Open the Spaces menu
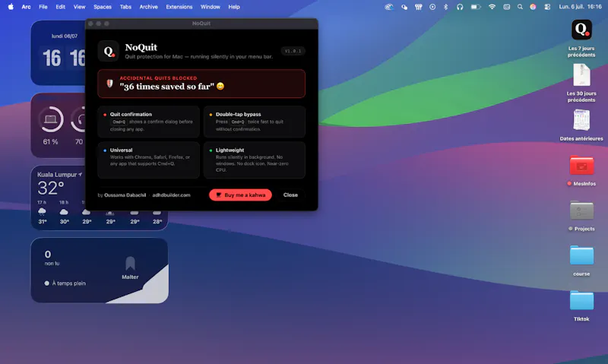Viewport: 608px width, 364px height. (103, 7)
